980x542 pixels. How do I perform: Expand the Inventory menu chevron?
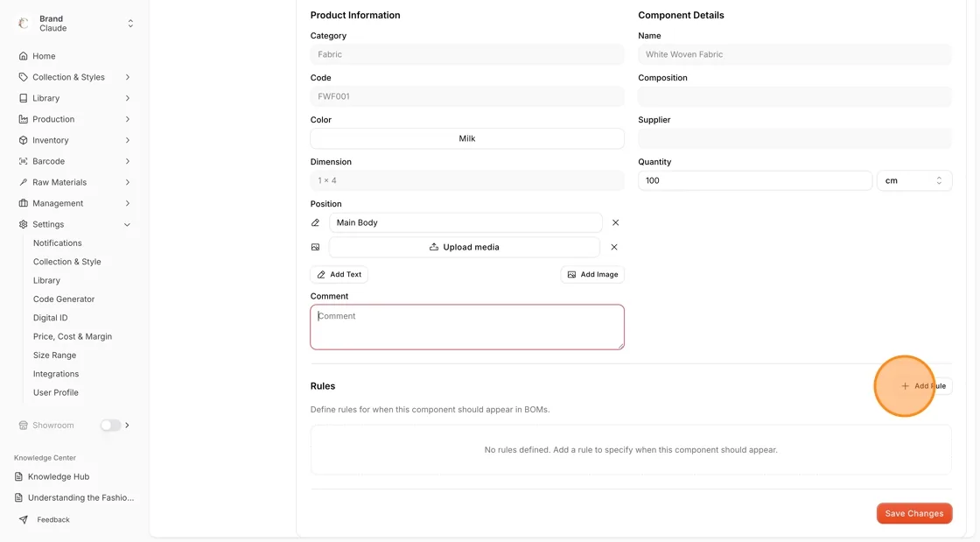coord(128,140)
